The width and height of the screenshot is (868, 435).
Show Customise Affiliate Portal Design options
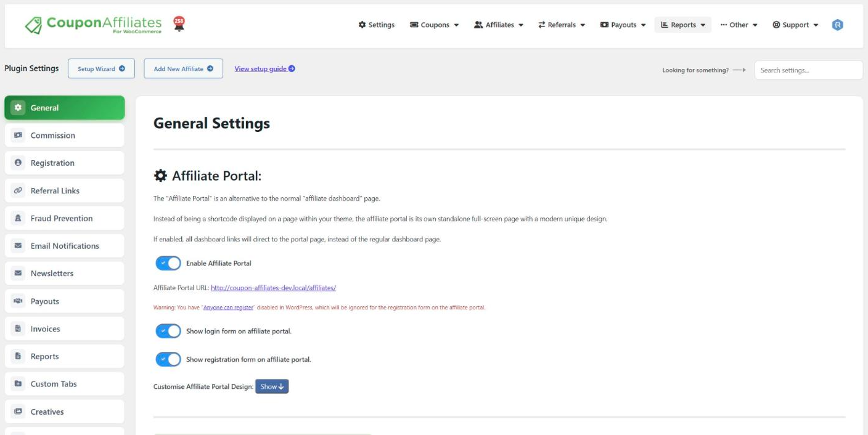[272, 386]
